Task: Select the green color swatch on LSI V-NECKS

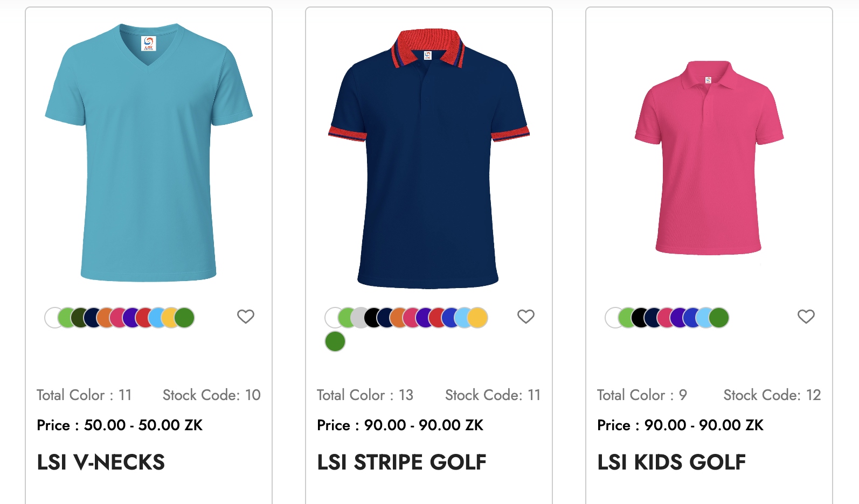Action: 66,318
